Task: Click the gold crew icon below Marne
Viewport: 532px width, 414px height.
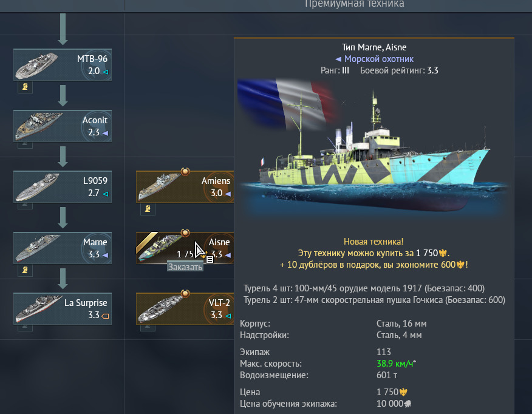Action: pyautogui.click(x=25, y=270)
